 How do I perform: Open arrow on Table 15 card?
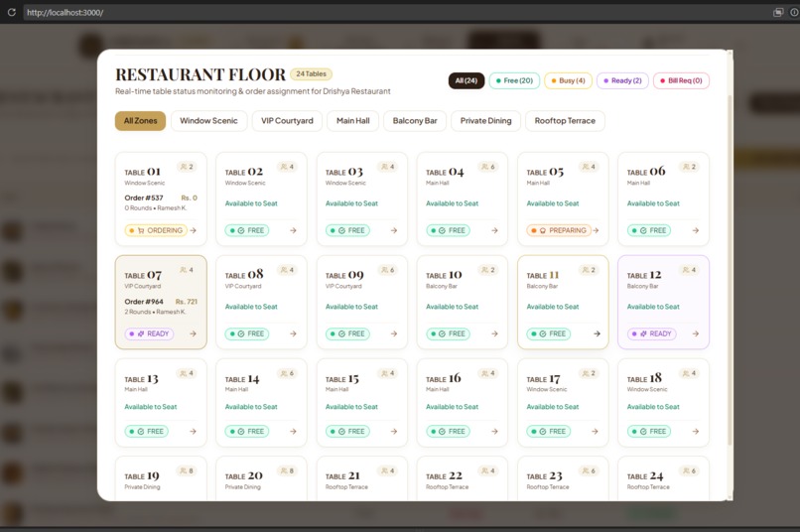tap(394, 432)
